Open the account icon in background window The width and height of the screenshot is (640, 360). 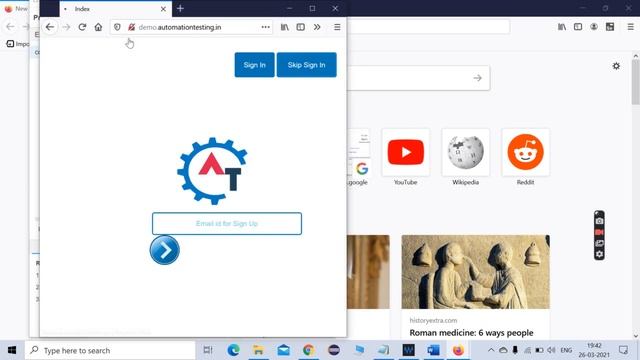coord(594,27)
